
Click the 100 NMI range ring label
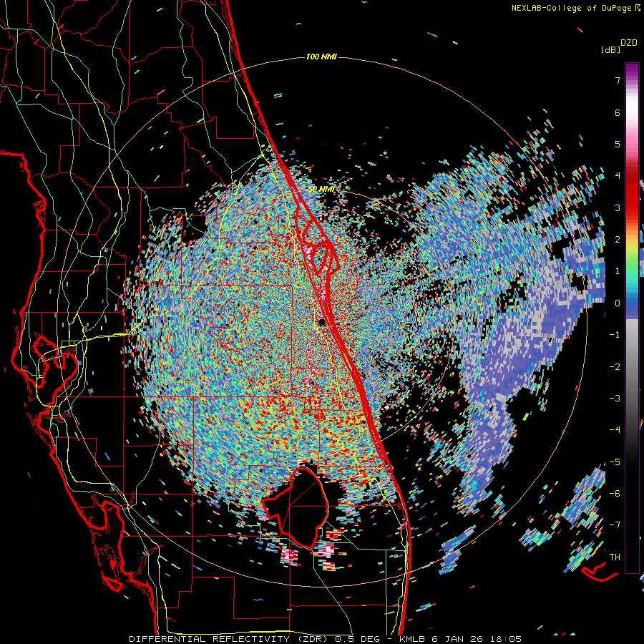[x=321, y=57]
